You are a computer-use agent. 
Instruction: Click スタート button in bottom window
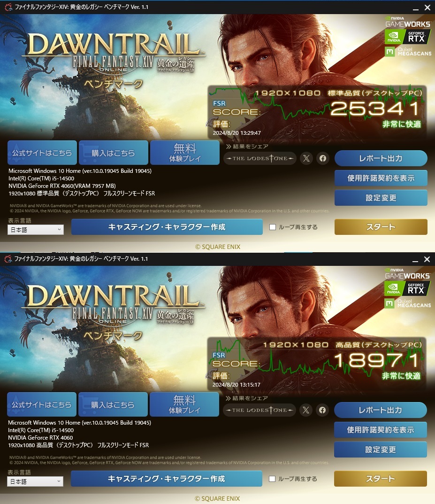[381, 479]
